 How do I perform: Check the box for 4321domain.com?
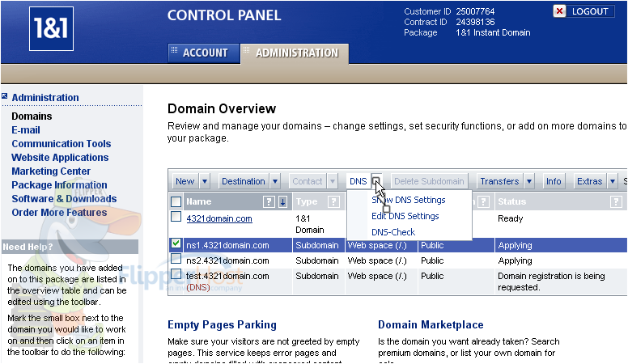pos(176,217)
